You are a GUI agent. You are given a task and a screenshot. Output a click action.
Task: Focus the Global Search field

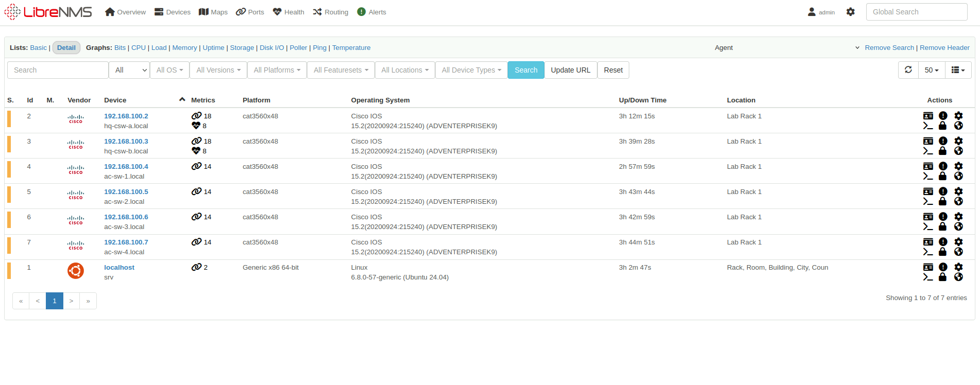tap(917, 12)
